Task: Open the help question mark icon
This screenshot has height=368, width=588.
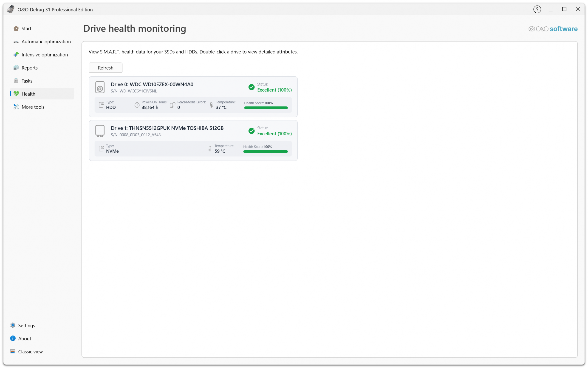Action: point(537,9)
